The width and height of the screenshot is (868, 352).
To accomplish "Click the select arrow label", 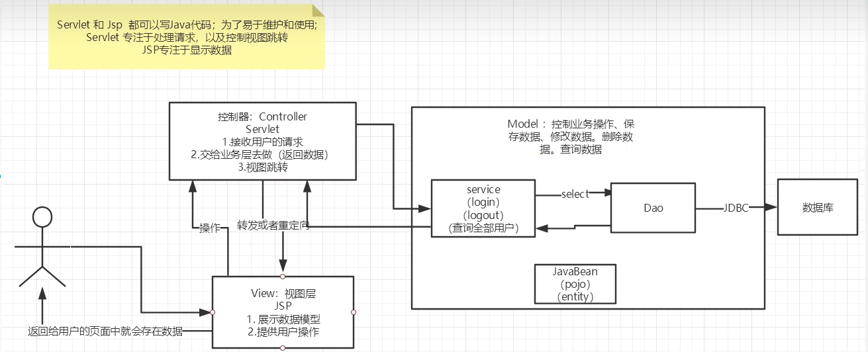I will [575, 194].
